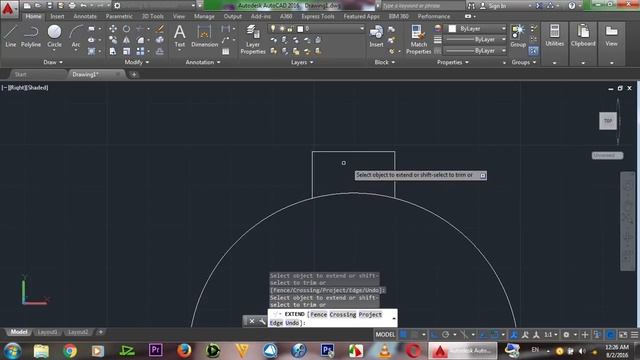
Task: Expand the Layers panel
Action: pos(302,62)
